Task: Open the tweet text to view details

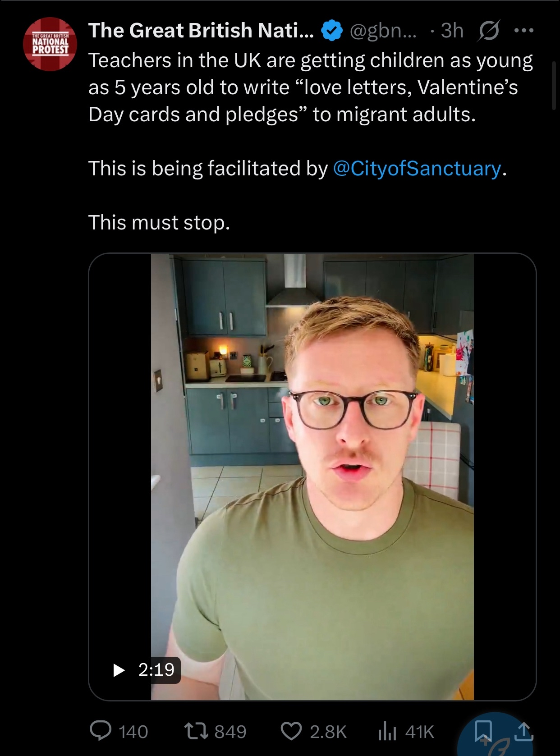Action: tap(311, 141)
